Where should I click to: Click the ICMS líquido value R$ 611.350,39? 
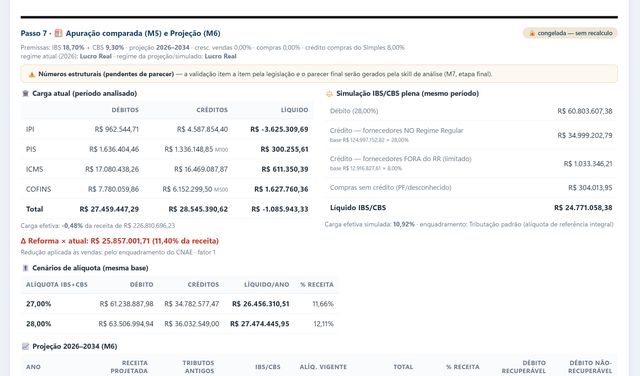pos(285,169)
